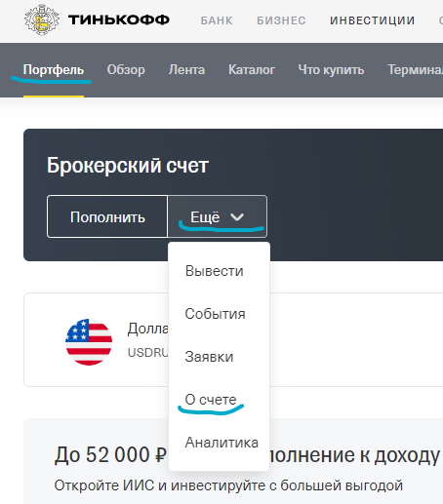The height and width of the screenshot is (504, 443).
Task: Open Заявки from the Ещё menu
Action: pos(209,357)
